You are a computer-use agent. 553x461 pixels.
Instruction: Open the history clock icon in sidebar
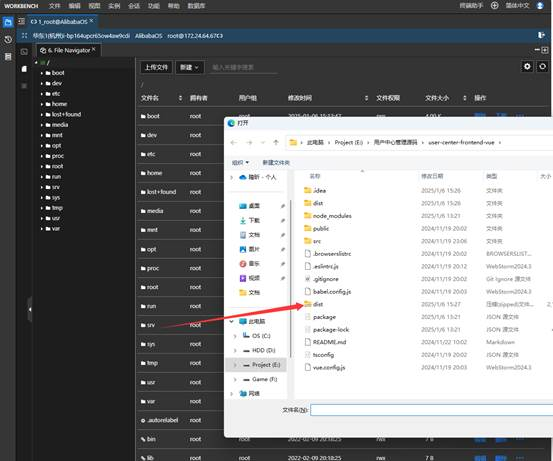8,40
